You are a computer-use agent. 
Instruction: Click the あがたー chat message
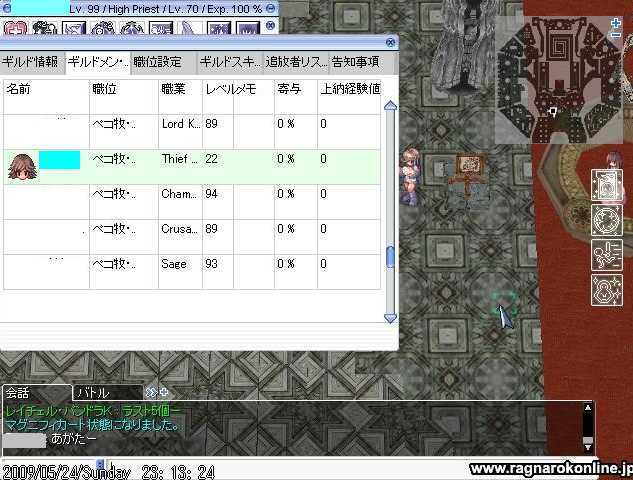pos(74,438)
